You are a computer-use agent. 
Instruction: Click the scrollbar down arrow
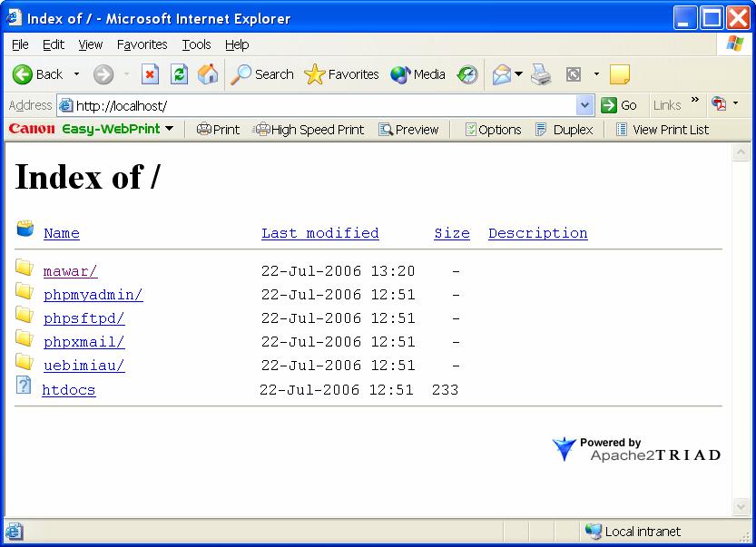coord(741,506)
